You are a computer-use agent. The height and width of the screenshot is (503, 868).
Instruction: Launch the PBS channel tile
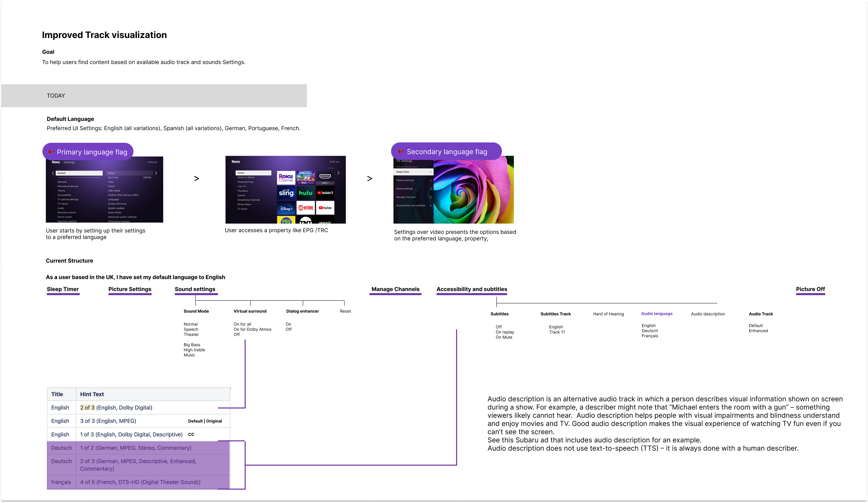pos(286,220)
